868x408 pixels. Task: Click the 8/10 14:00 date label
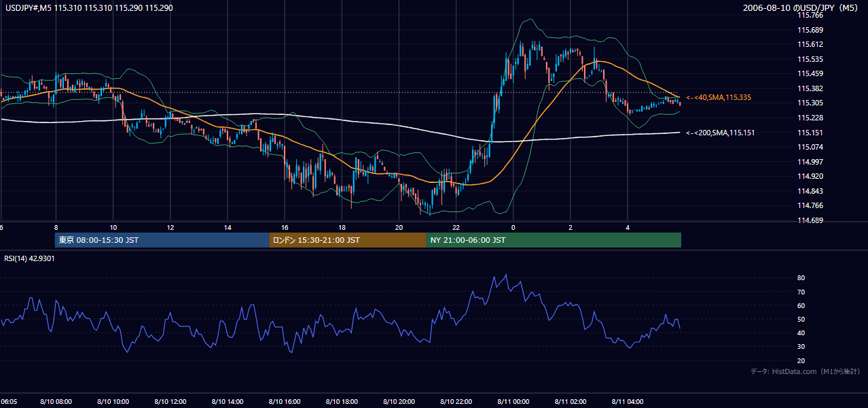pos(228,401)
